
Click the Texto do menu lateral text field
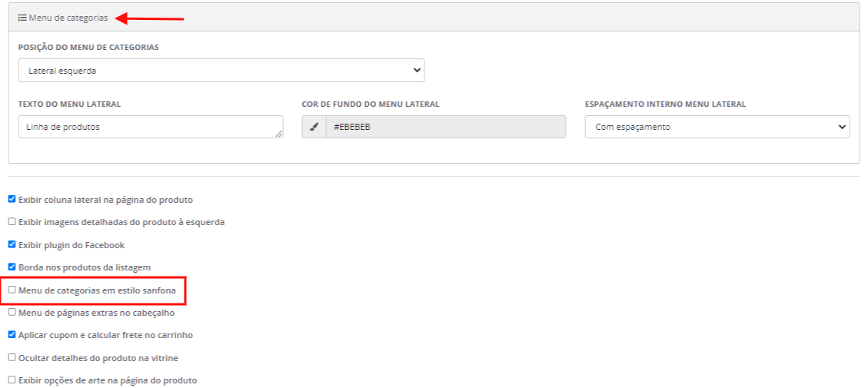(x=151, y=127)
